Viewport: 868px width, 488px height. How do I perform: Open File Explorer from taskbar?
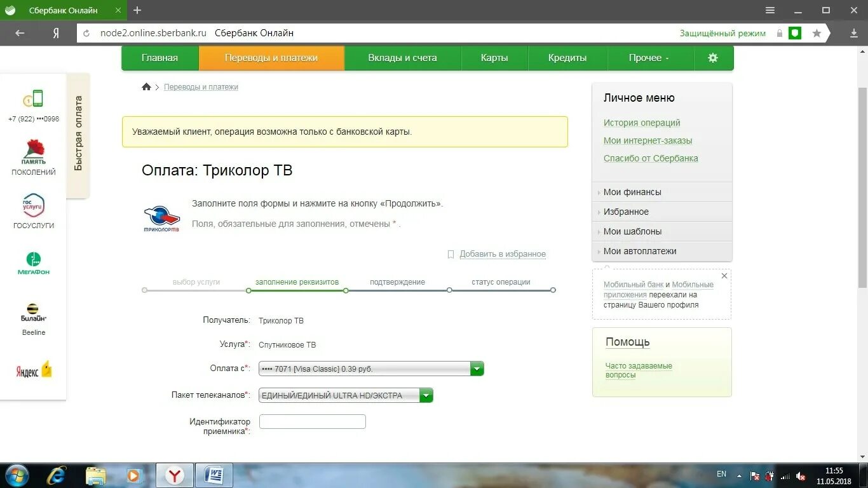95,475
